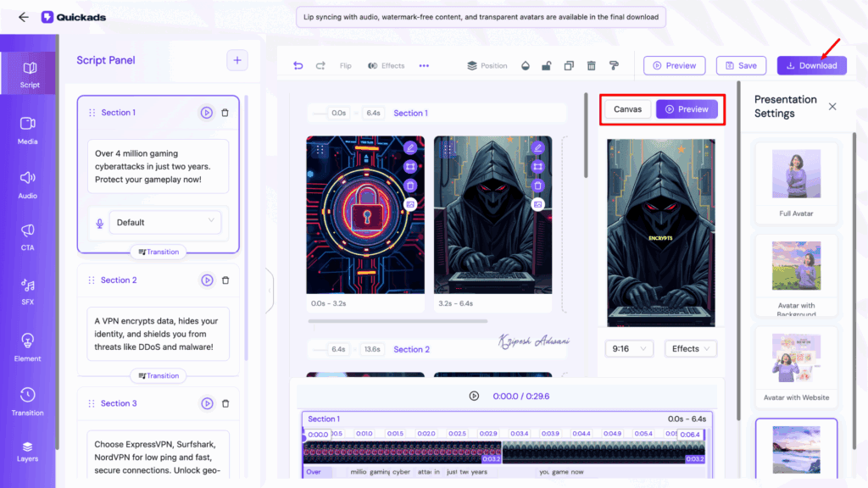Viewport: 868px width, 488px height.
Task: Click the pencil edit icon on scene two
Action: coord(537,148)
